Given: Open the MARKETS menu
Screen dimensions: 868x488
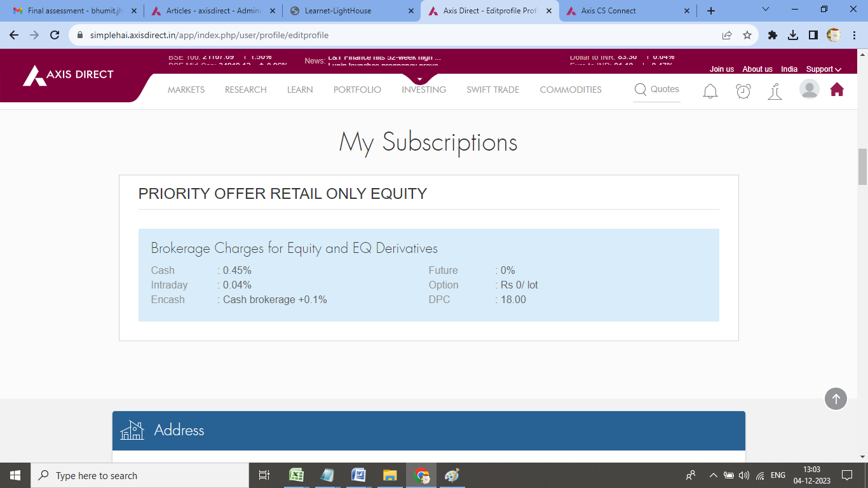Looking at the screenshot, I should click(x=186, y=90).
